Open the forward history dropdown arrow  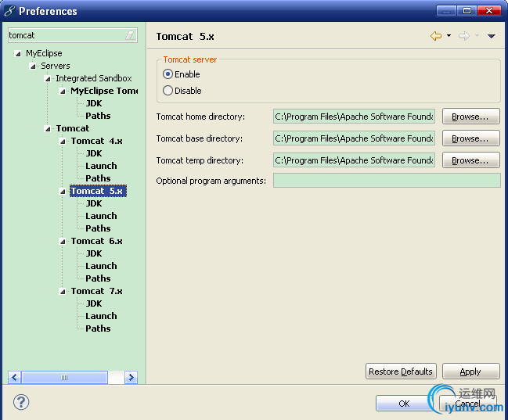(x=477, y=36)
